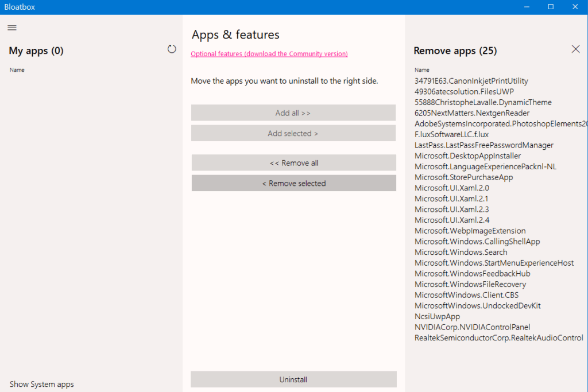Select Microsoft.DesktopAppInstaller entry

(467, 156)
